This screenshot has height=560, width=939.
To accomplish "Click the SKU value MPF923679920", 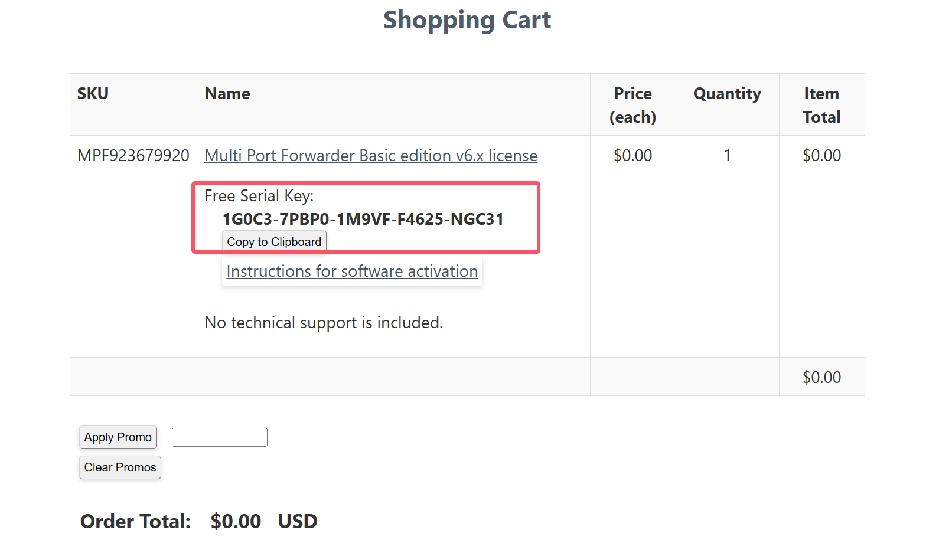I will pyautogui.click(x=133, y=156).
